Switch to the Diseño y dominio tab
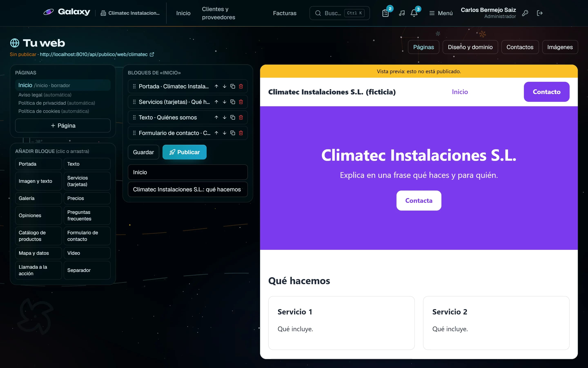This screenshot has height=368, width=588. [x=470, y=47]
